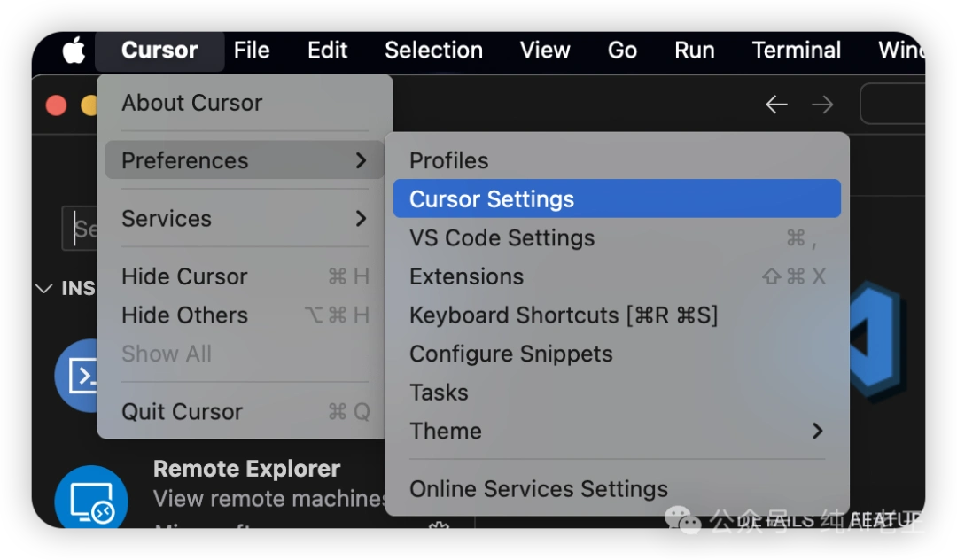Select About Cursor
Image resolution: width=957 pixels, height=560 pixels.
[x=191, y=104]
